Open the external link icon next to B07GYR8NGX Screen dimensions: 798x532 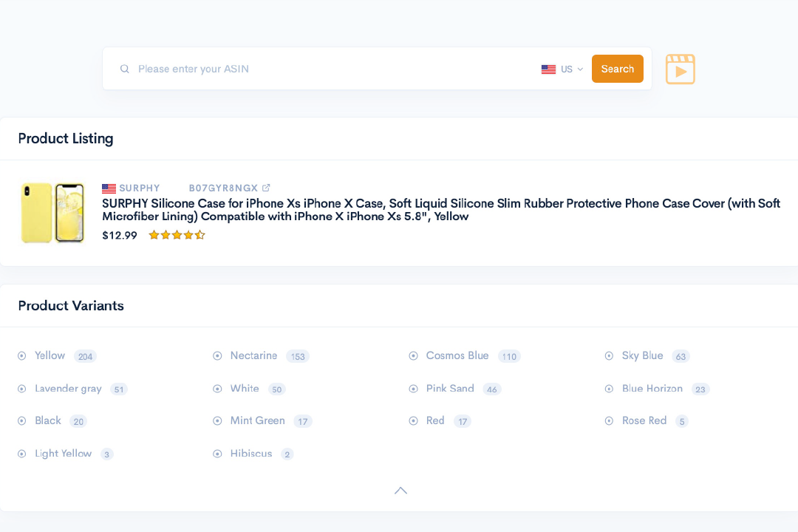(266, 188)
